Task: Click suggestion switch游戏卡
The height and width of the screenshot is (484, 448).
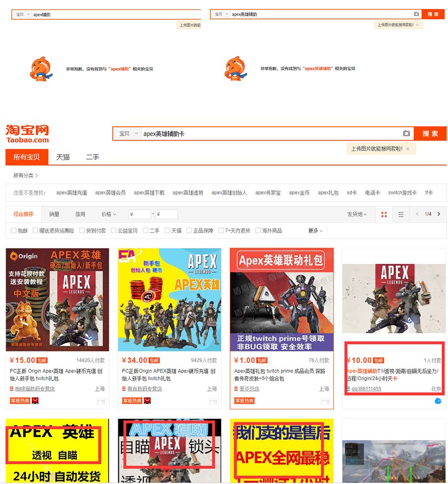Action: click(x=402, y=193)
